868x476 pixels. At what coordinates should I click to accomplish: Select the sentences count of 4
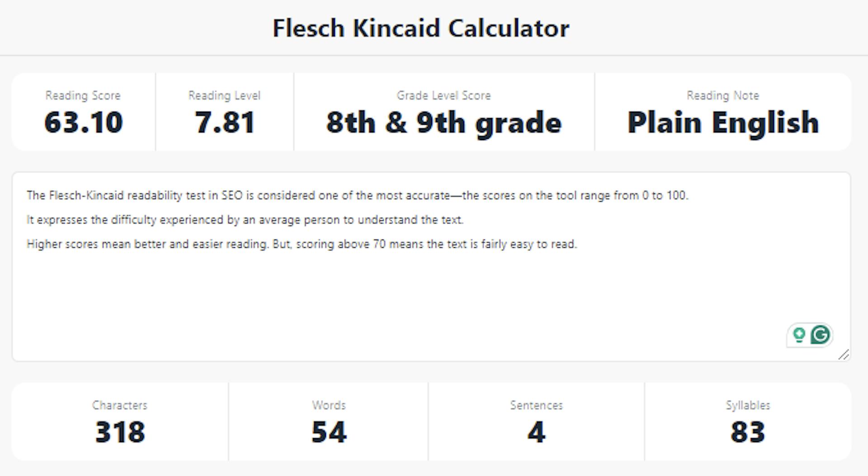point(536,432)
